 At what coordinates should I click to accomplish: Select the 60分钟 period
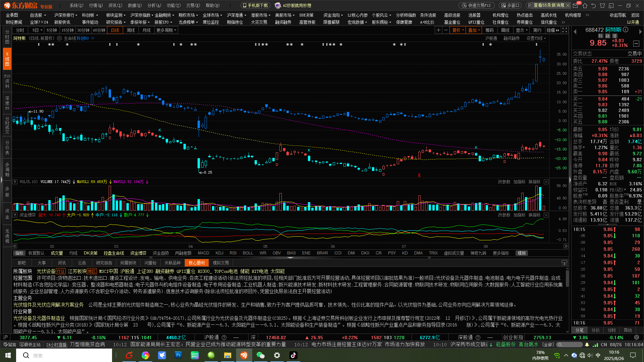click(99, 30)
